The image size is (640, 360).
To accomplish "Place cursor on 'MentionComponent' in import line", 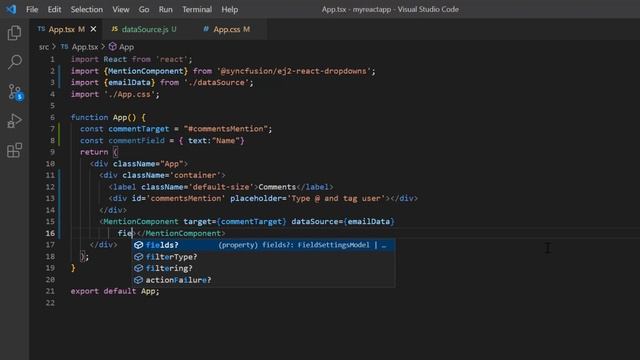I will tap(146, 71).
